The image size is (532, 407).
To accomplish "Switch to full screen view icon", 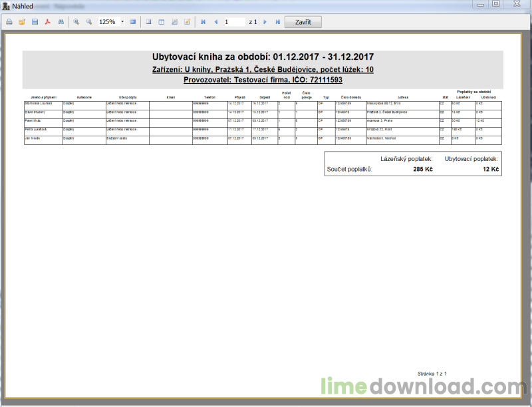I will 133,22.
